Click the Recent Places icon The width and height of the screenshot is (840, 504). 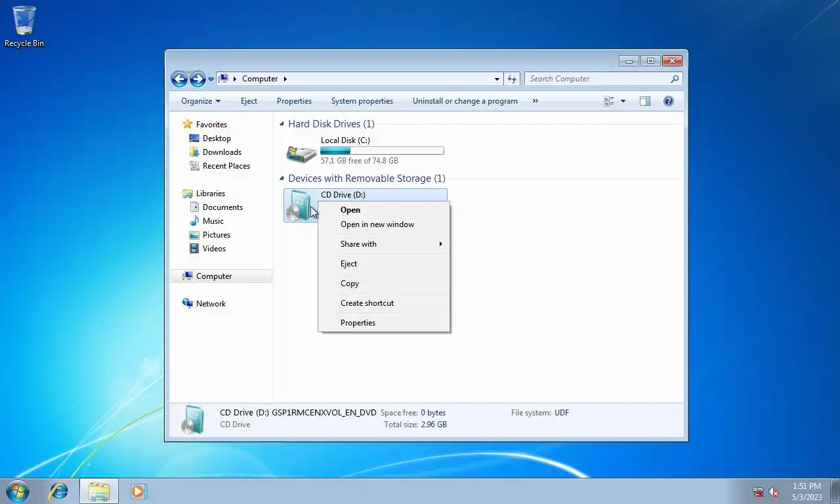[194, 166]
